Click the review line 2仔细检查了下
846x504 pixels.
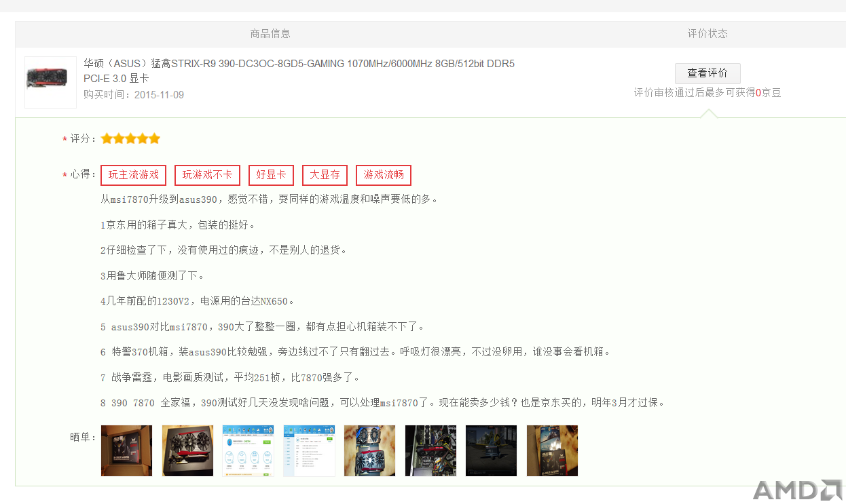224,250
